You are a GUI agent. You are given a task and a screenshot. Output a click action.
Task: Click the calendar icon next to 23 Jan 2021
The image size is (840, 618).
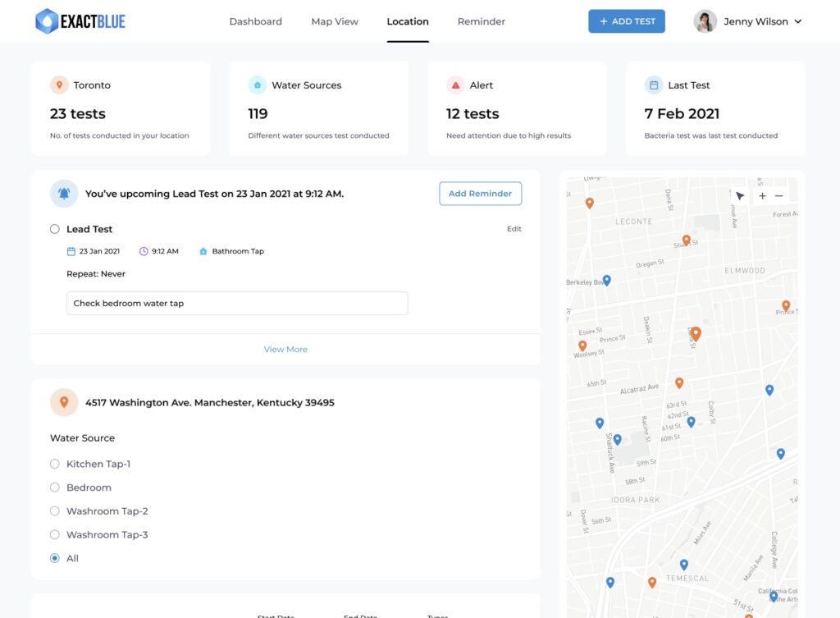pyautogui.click(x=71, y=251)
